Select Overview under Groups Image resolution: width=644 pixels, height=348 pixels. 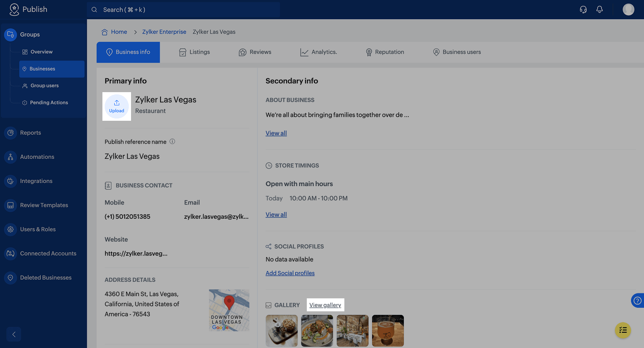click(38, 52)
